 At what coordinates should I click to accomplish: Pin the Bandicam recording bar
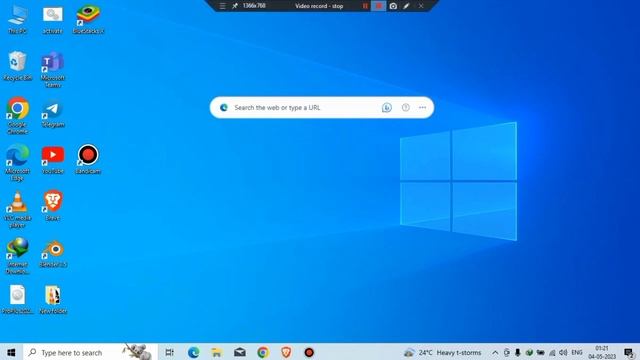click(x=235, y=6)
